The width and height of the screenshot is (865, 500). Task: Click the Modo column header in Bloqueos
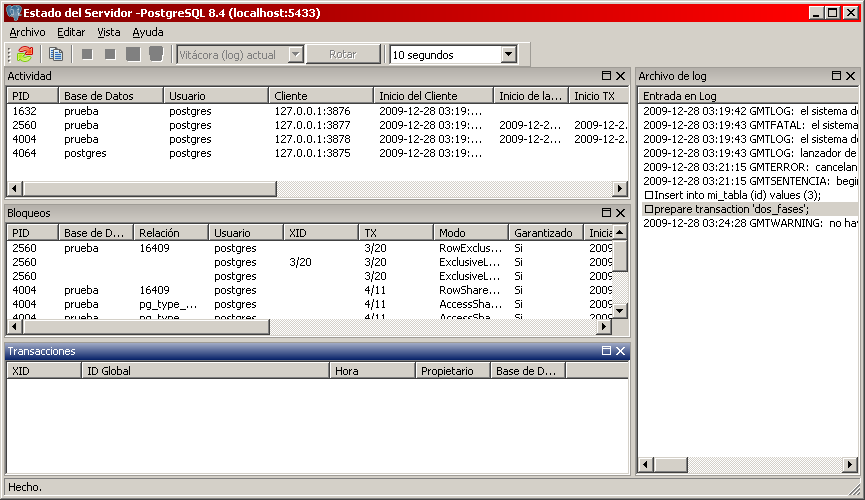click(471, 232)
